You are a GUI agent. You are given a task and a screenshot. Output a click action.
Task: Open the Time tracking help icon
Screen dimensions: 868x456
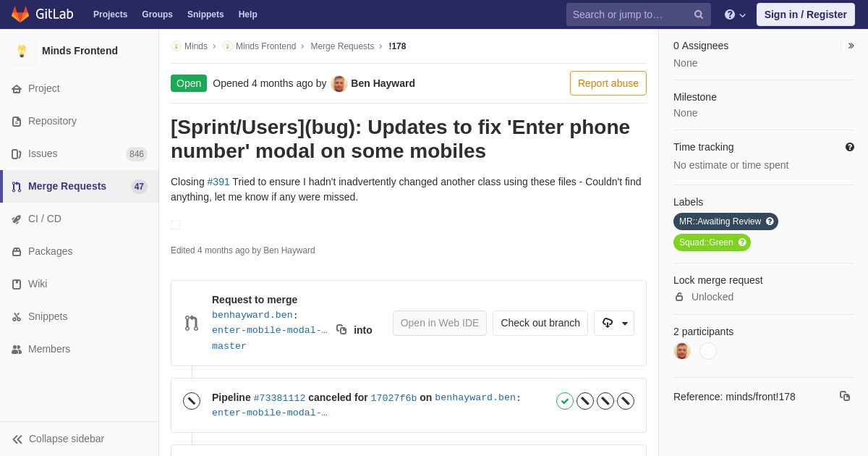850,147
